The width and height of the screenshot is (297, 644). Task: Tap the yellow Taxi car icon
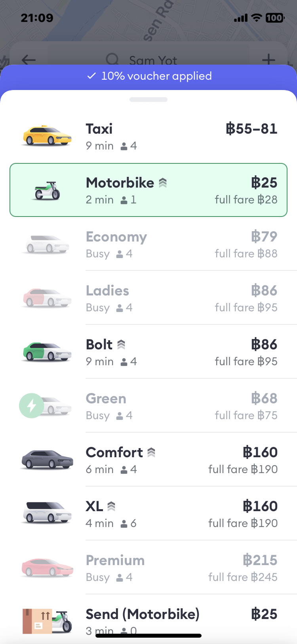tap(47, 136)
